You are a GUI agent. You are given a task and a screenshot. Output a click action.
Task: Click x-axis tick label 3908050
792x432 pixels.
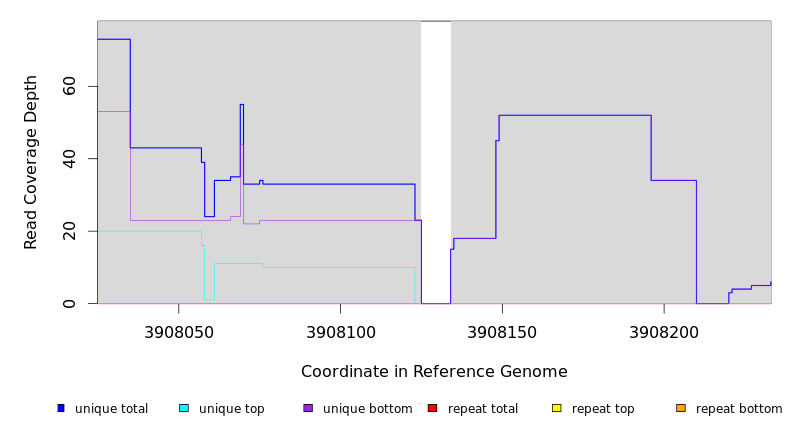[178, 331]
